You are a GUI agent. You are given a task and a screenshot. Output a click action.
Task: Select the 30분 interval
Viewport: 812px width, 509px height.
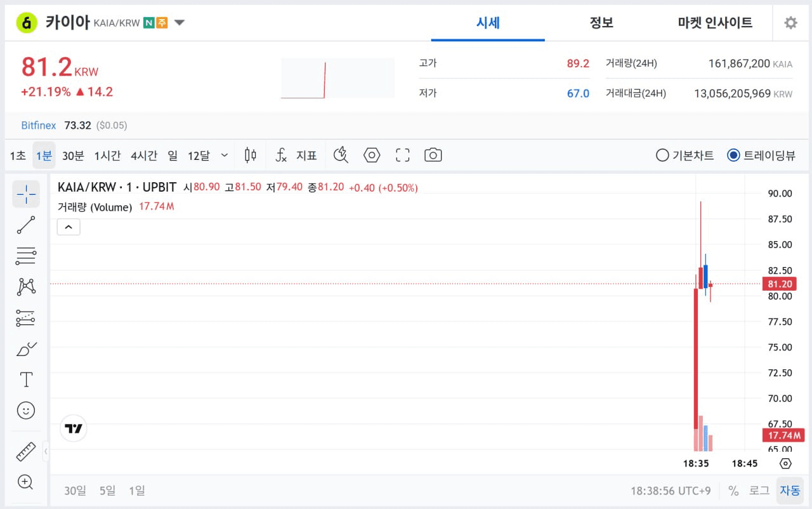point(73,155)
